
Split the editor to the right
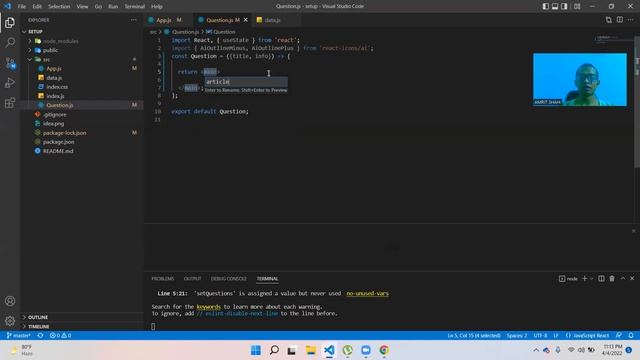click(620, 20)
